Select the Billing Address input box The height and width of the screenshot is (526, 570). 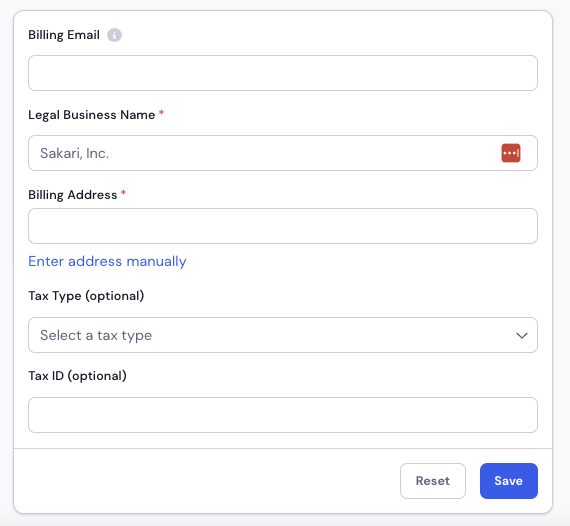coord(283,226)
